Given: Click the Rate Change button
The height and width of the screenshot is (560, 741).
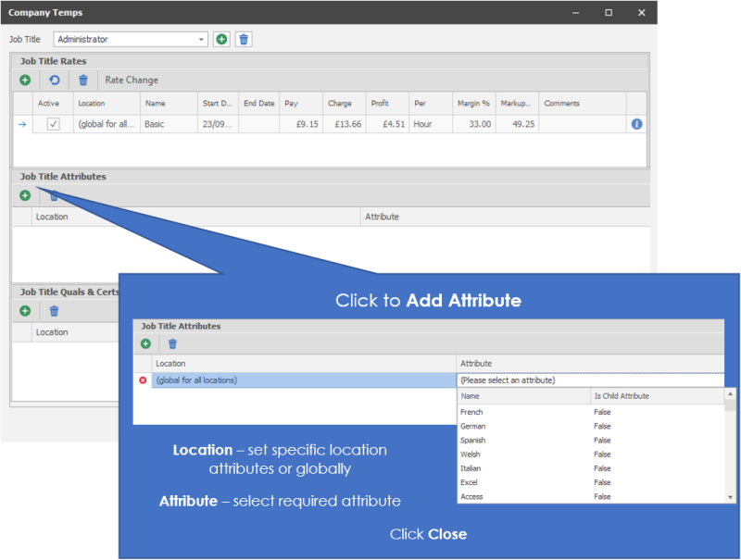Looking at the screenshot, I should 132,81.
